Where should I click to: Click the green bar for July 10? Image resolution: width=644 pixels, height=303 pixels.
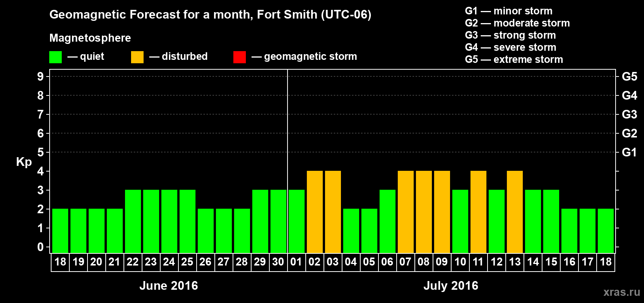[x=460, y=221]
